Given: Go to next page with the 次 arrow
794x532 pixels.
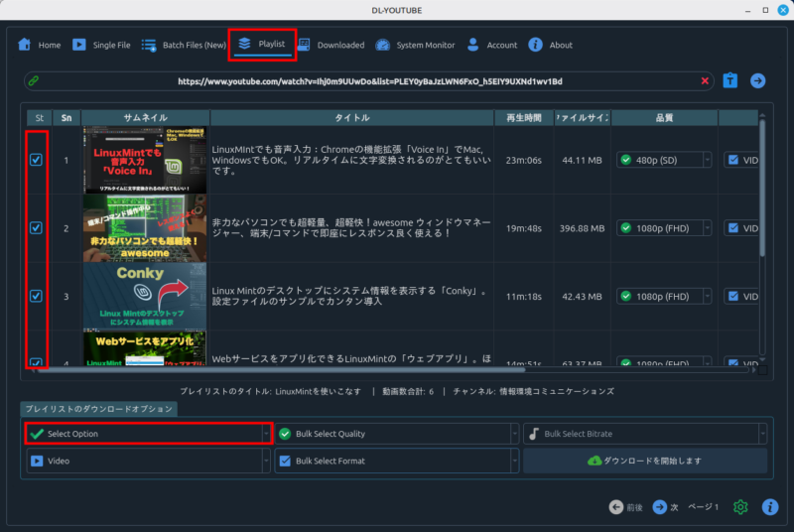Looking at the screenshot, I should point(660,507).
